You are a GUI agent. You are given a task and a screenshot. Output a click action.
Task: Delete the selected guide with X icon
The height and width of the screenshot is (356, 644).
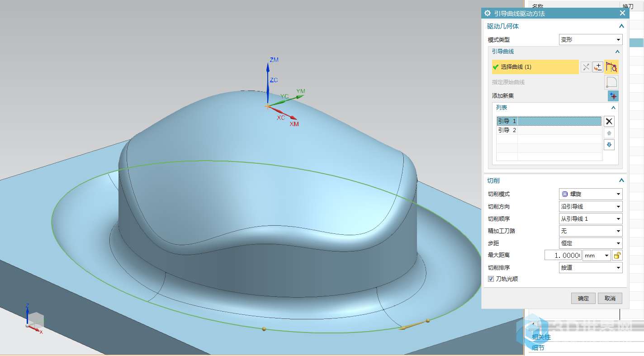(609, 121)
